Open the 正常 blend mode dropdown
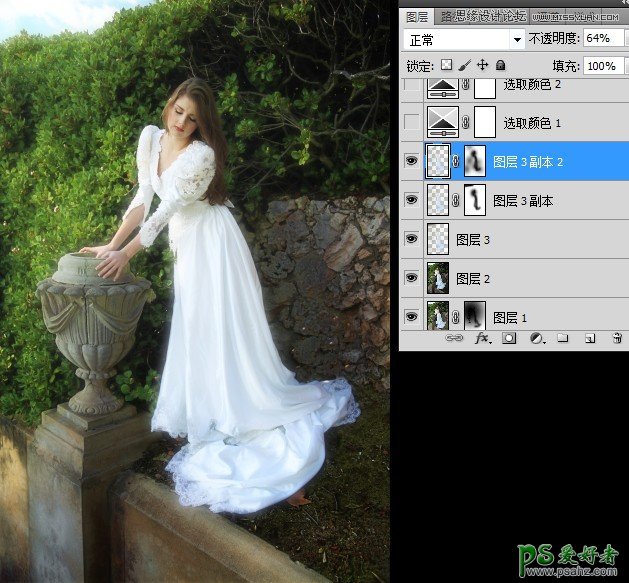 click(x=463, y=39)
